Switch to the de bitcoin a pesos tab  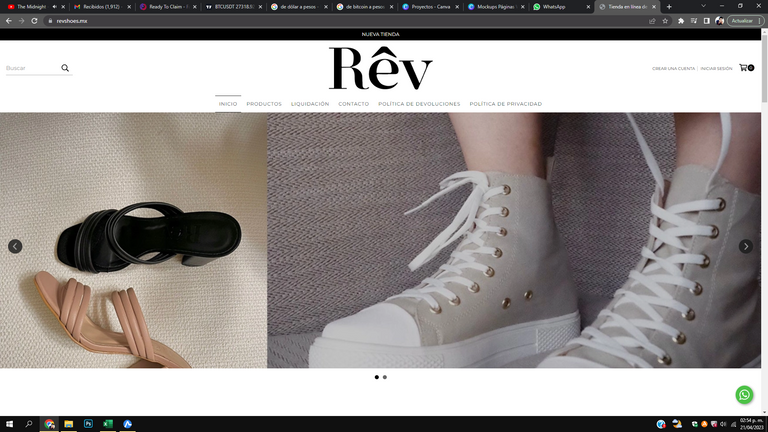pos(365,7)
